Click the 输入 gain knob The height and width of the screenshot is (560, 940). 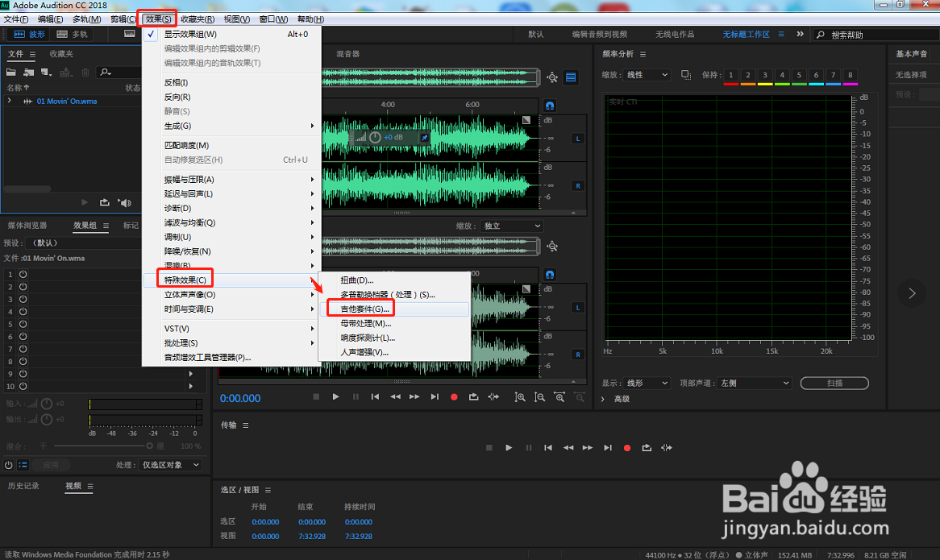pyautogui.click(x=47, y=404)
